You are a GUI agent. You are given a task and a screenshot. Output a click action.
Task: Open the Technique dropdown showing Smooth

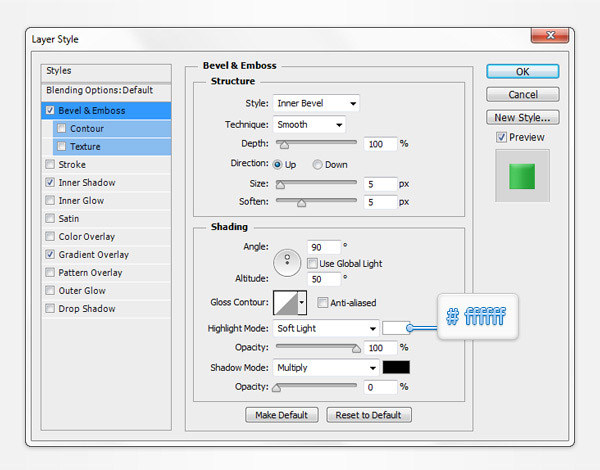pyautogui.click(x=308, y=125)
